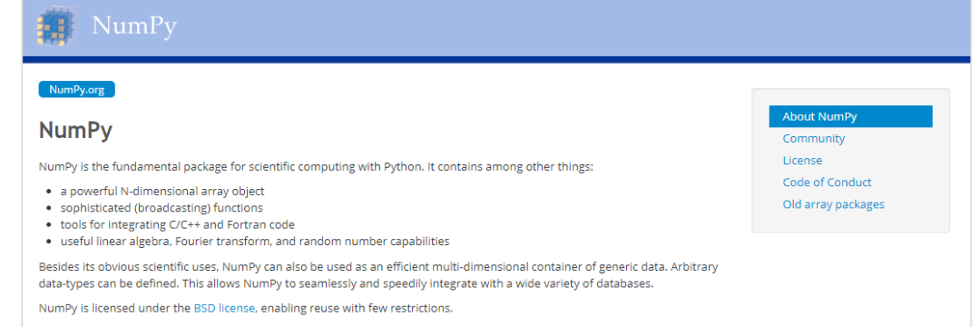This screenshot has width=980, height=327.
Task: Click the fundamental package intro sentence
Action: [x=316, y=167]
